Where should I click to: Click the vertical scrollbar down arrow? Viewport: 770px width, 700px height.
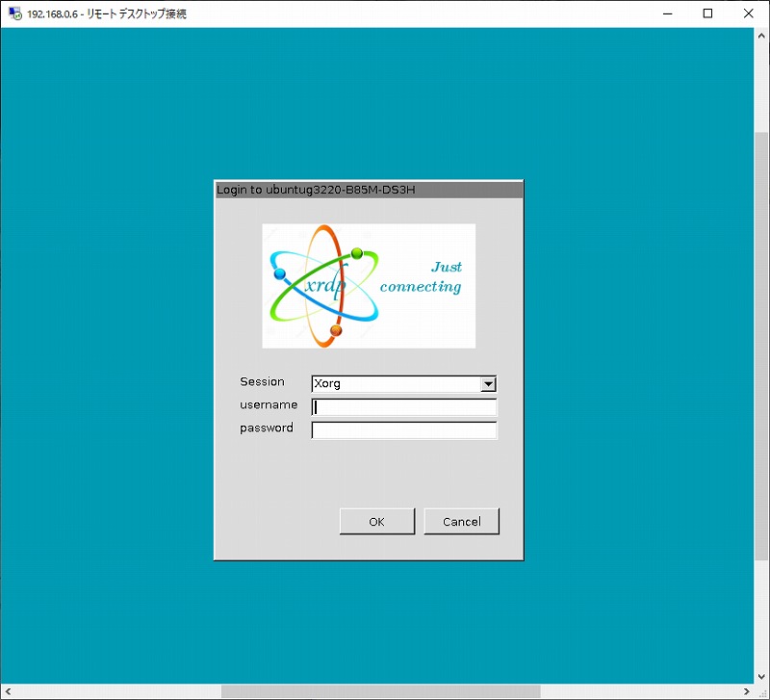761,677
